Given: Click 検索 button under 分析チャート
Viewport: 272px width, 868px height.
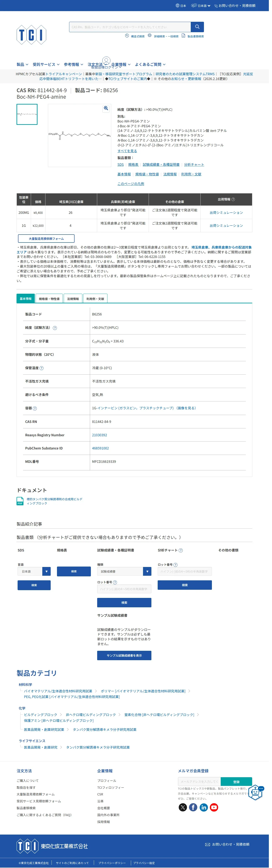Looking at the screenshot, I should [x=187, y=591].
